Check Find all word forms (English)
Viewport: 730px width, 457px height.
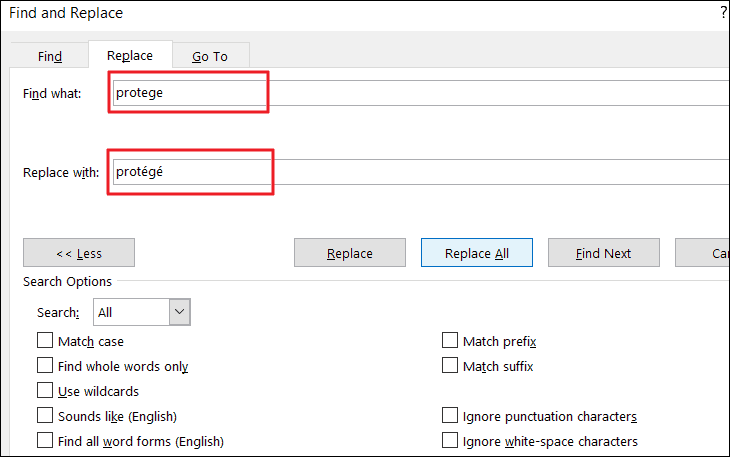[45, 441]
